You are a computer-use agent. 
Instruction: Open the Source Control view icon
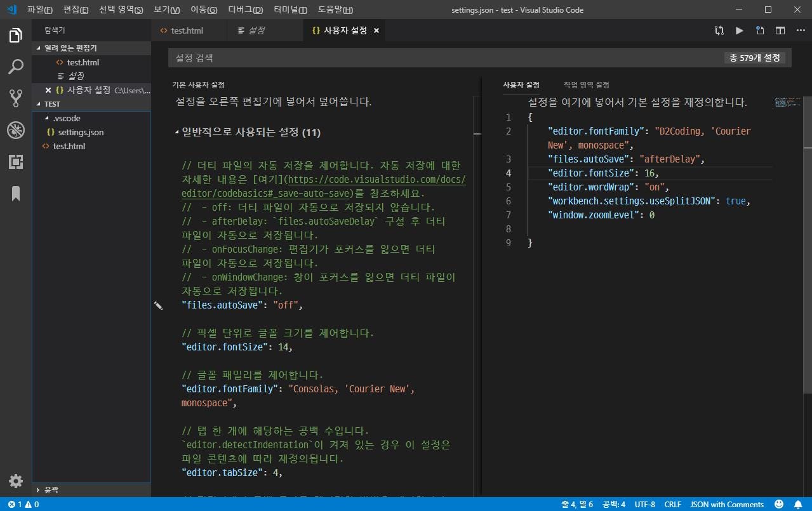click(15, 98)
